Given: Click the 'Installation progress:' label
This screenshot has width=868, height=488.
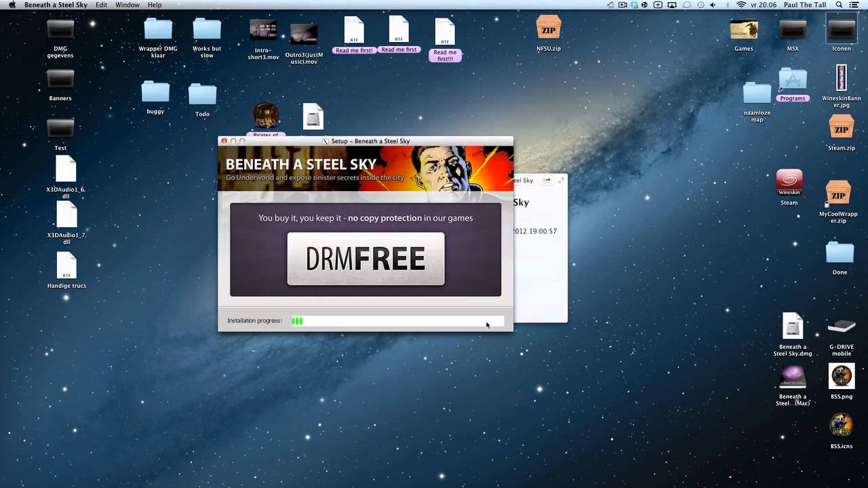Looking at the screenshot, I should (x=255, y=321).
